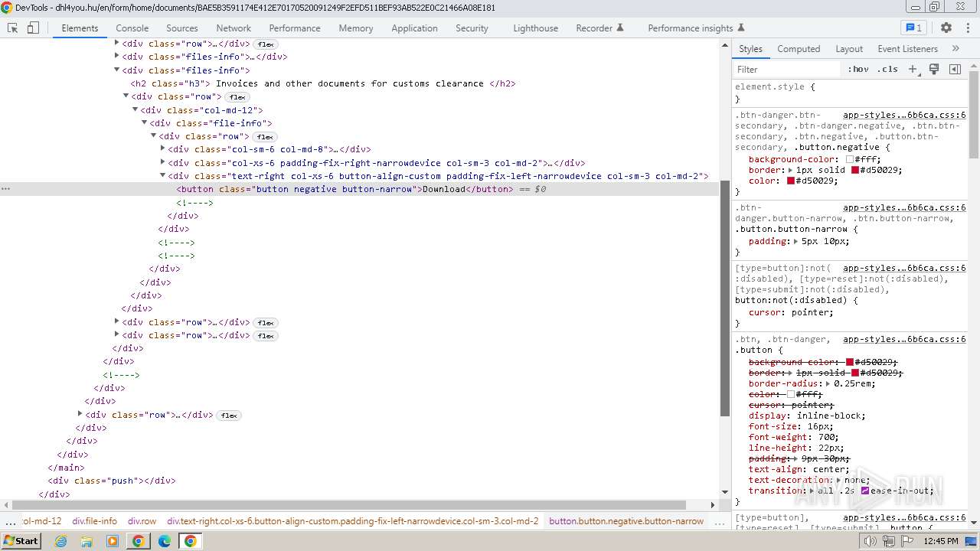Click the Action Center flag tray icon
The width and height of the screenshot is (980, 551).
906,541
